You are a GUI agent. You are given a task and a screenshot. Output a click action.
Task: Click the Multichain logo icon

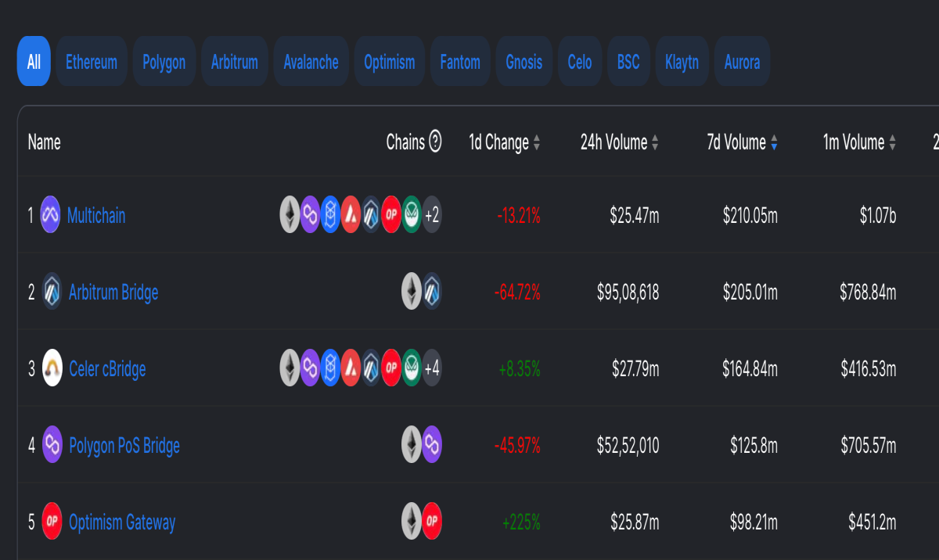pos(51,215)
